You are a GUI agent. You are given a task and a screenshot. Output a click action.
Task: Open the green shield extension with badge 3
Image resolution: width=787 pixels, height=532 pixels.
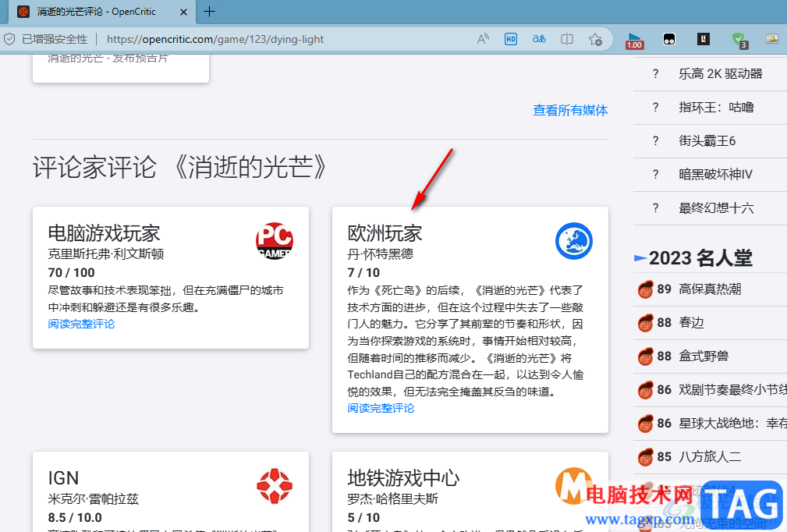point(739,40)
